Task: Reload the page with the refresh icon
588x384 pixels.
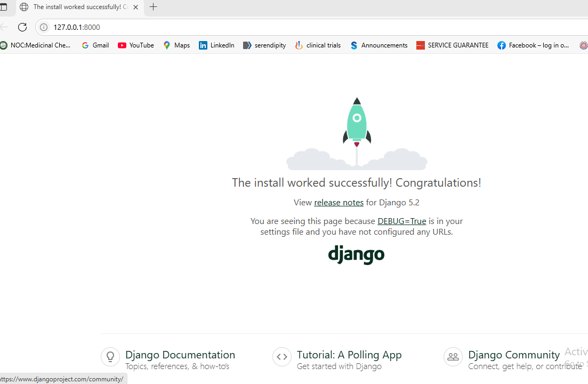Action: coord(22,27)
